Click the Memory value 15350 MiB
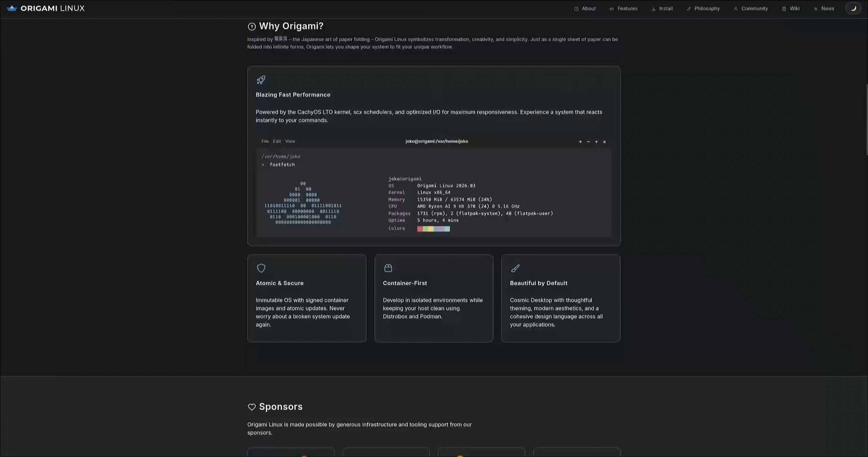Viewport: 868px width, 457px height. click(x=454, y=200)
